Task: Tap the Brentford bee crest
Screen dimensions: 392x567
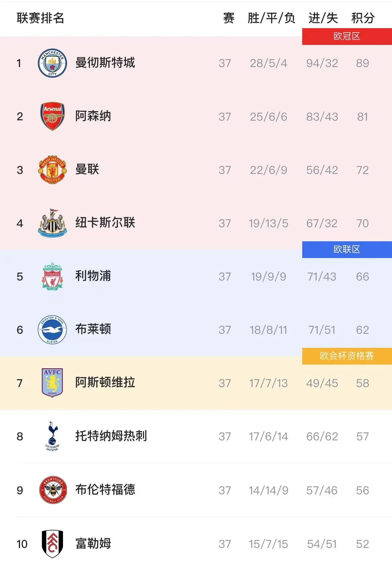Action: click(x=53, y=490)
